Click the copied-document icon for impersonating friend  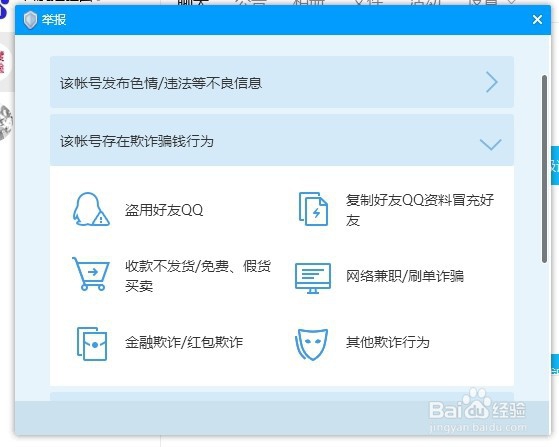point(313,209)
